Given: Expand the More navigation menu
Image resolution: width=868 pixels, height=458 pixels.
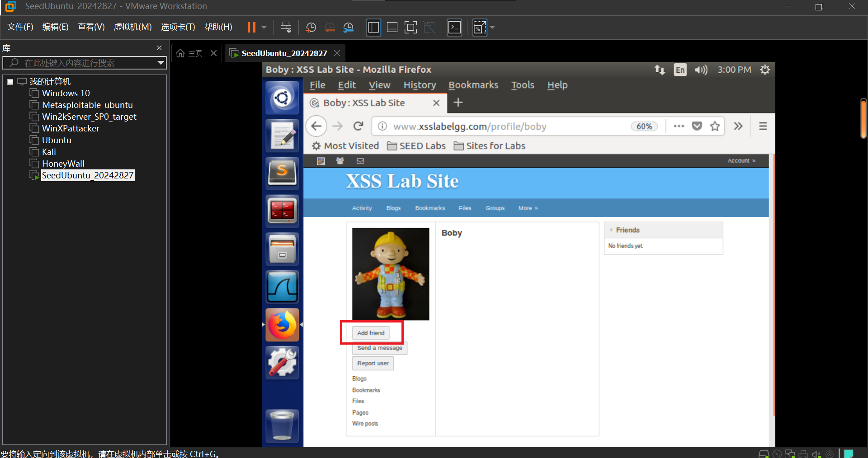Looking at the screenshot, I should tap(528, 208).
